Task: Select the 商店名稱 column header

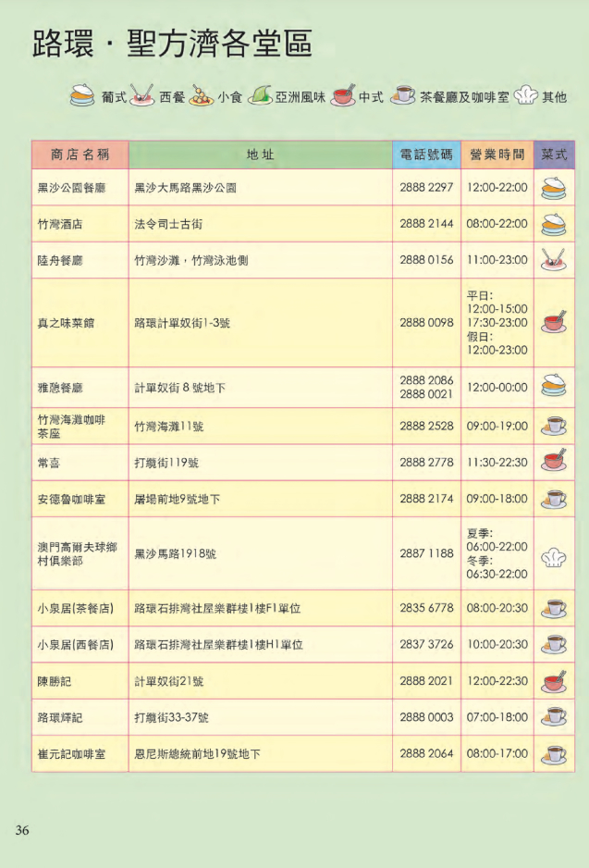Action: click(x=80, y=155)
